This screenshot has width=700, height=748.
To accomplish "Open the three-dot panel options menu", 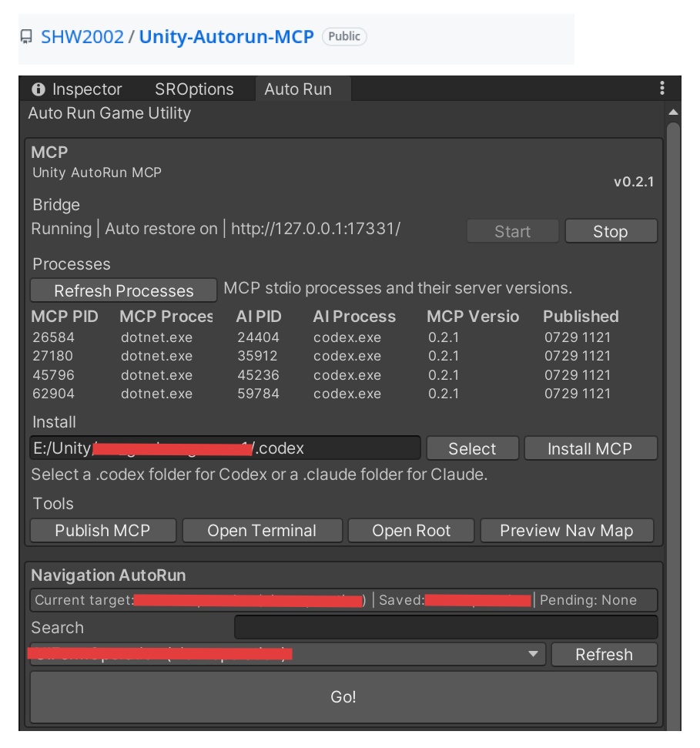I will tap(661, 88).
